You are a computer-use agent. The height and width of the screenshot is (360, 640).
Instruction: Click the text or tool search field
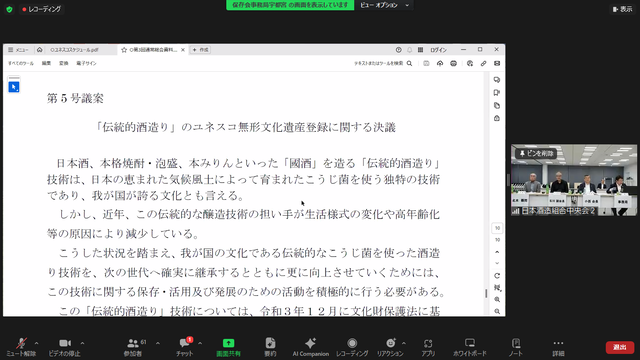(x=383, y=63)
